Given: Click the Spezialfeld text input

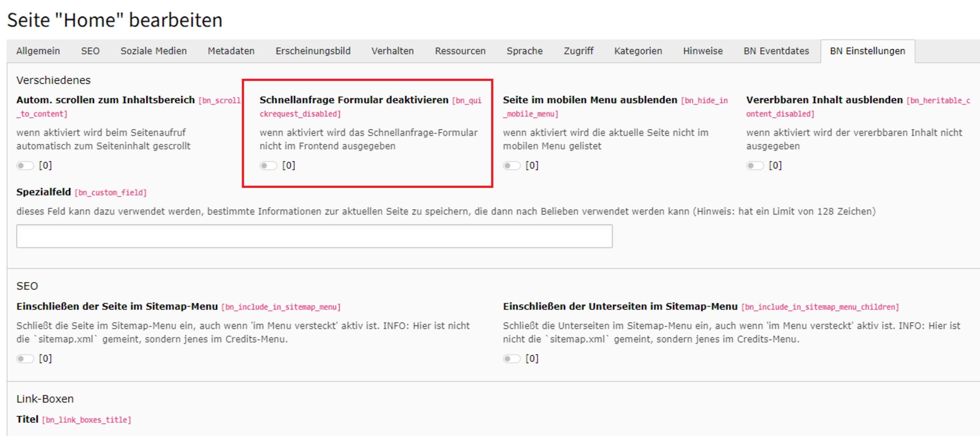Looking at the screenshot, I should tap(314, 236).
